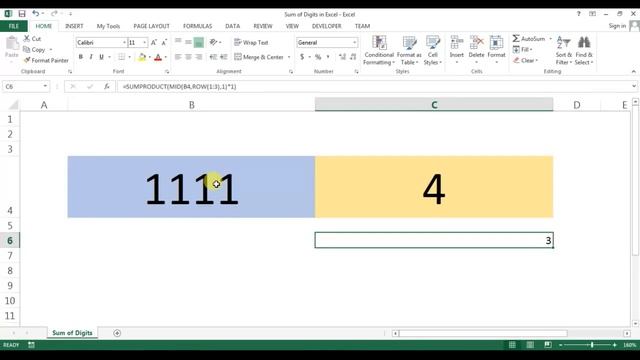Click the zoom slider handle
The width and height of the screenshot is (640, 360).
pyautogui.click(x=592, y=345)
